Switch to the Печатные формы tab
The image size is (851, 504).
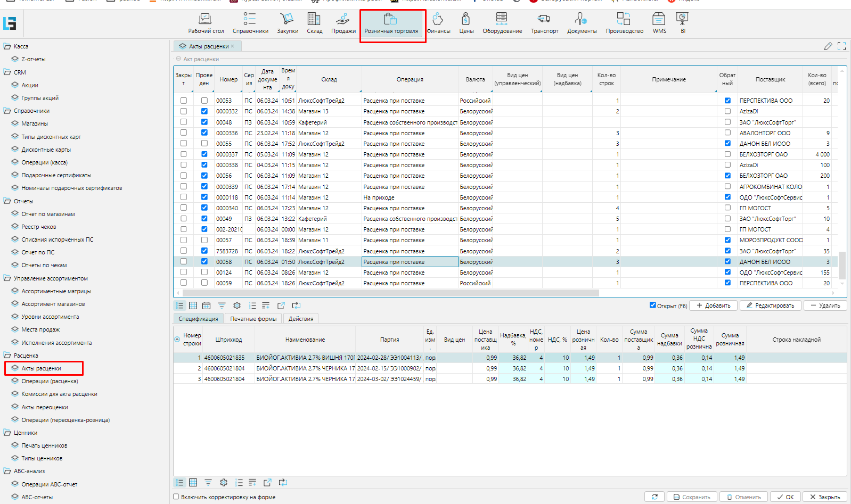[253, 319]
